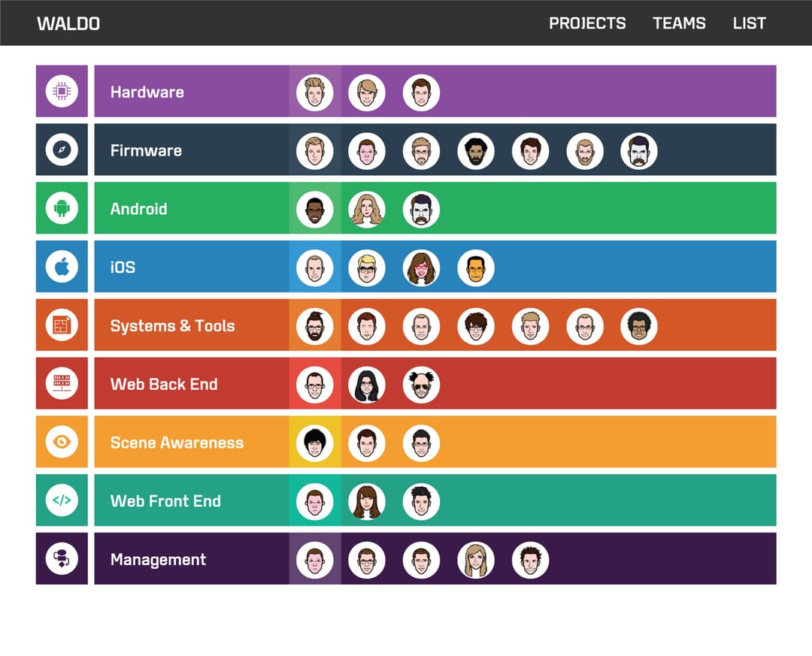Click the iOS apple logo icon
The height and width of the screenshot is (656, 812).
coord(62,267)
